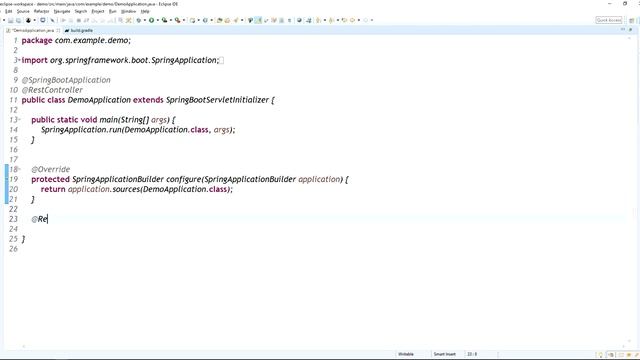This screenshot has width=640, height=360.
Task: Click the Open Console monitor icon
Action: tap(42, 20)
